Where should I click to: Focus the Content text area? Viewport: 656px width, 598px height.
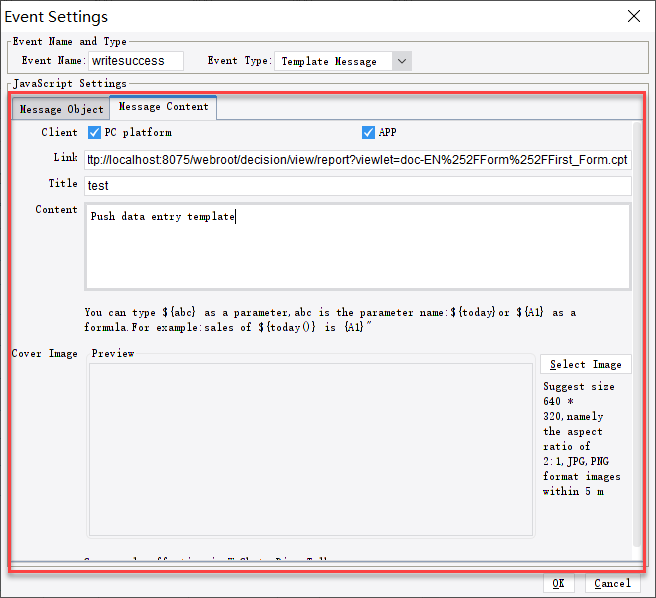358,247
